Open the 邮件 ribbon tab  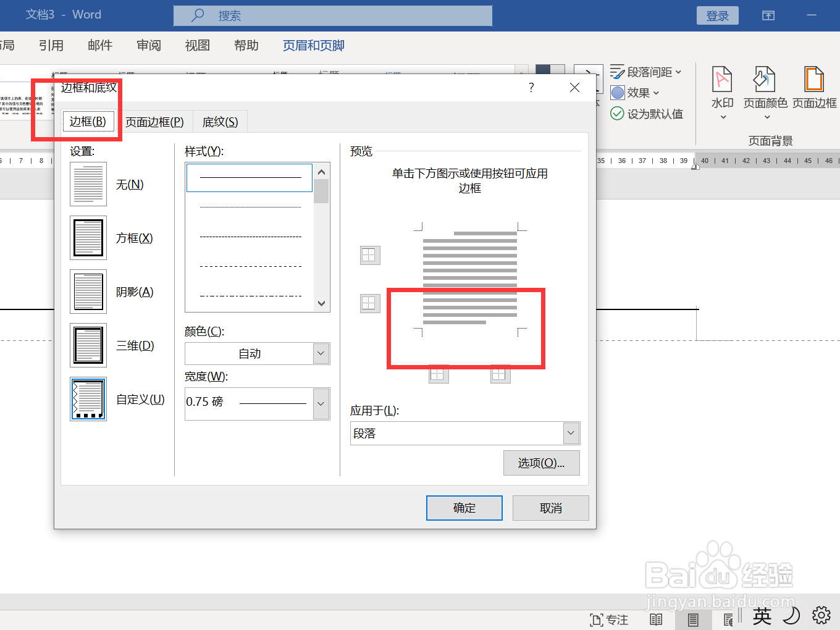click(100, 46)
